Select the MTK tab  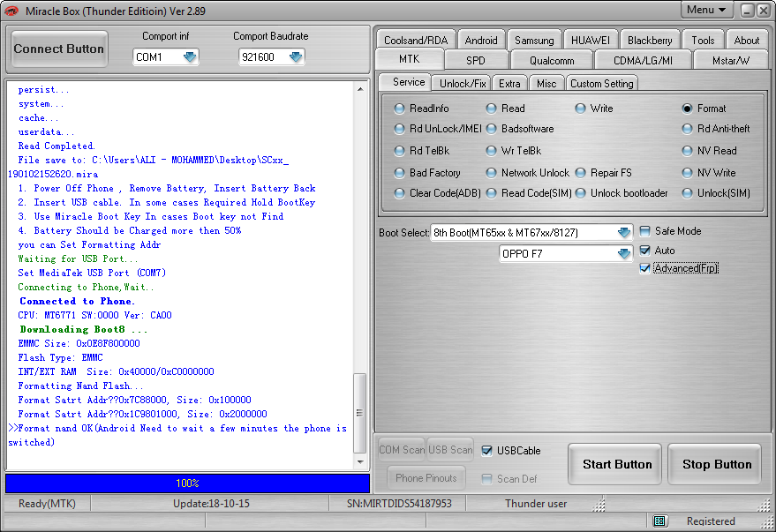coord(410,59)
